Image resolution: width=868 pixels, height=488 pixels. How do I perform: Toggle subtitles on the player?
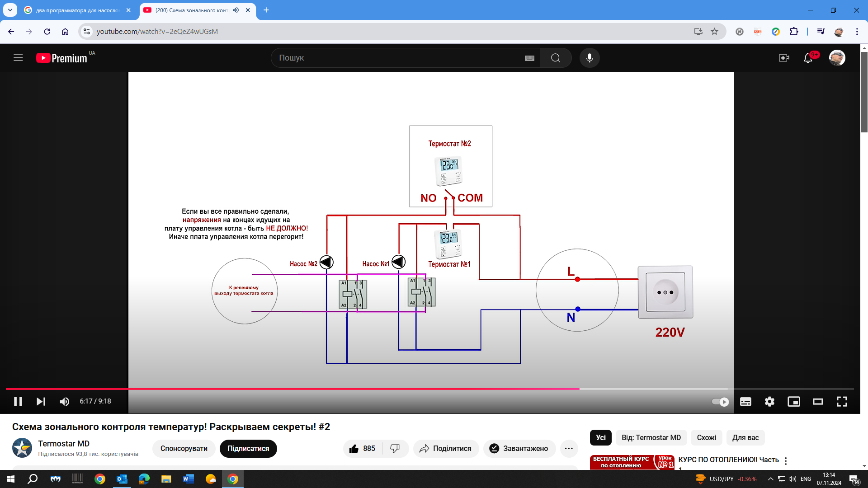coord(745,401)
